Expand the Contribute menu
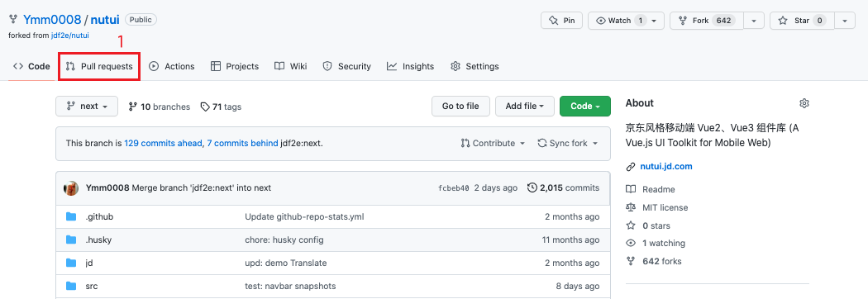The width and height of the screenshot is (868, 299). point(493,143)
